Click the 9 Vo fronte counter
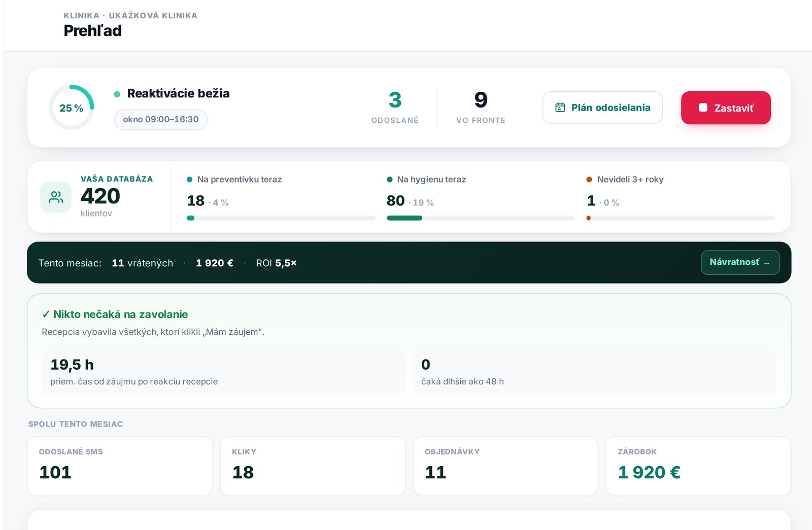The height and width of the screenshot is (530, 812). pyautogui.click(x=481, y=107)
